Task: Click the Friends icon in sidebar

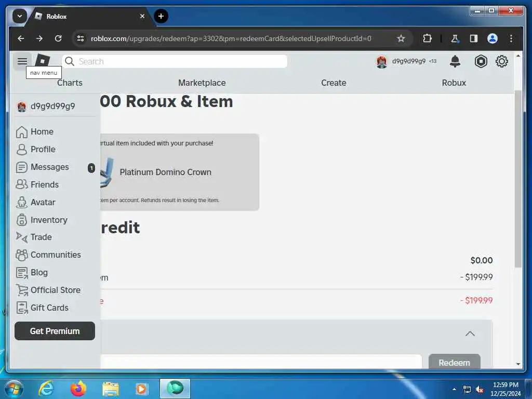Action: [x=22, y=184]
